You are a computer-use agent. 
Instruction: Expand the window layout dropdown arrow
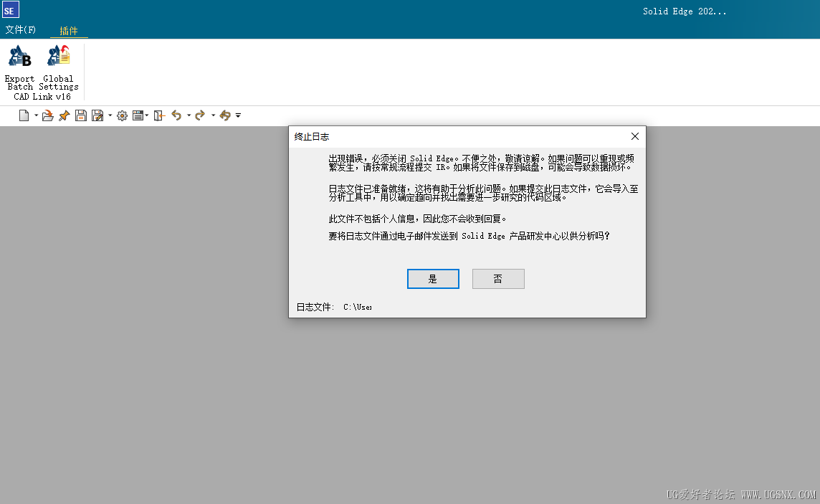147,115
